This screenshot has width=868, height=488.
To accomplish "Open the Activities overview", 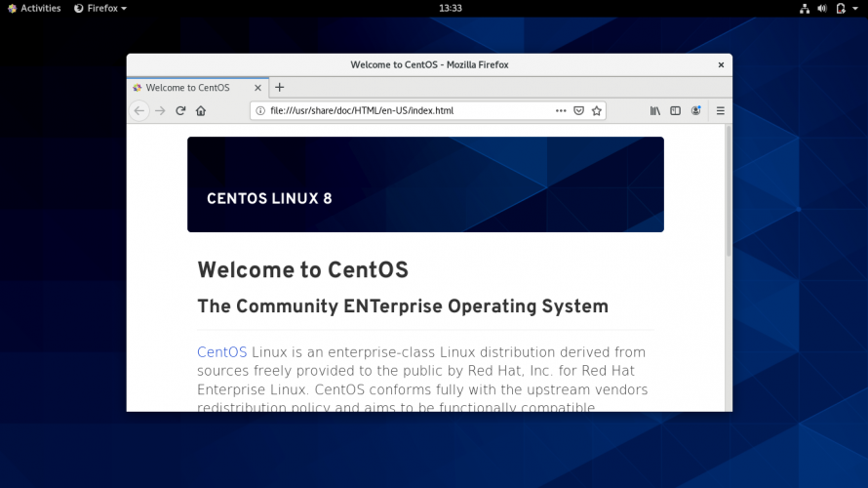I will click(x=34, y=9).
